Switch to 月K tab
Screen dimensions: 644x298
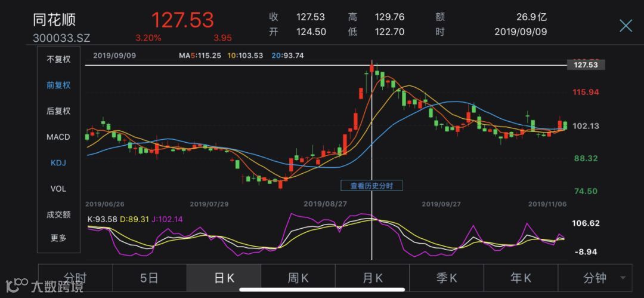point(373,278)
